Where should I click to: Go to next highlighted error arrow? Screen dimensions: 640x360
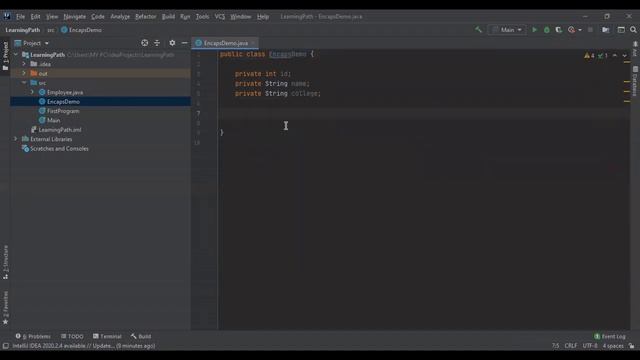[624, 56]
